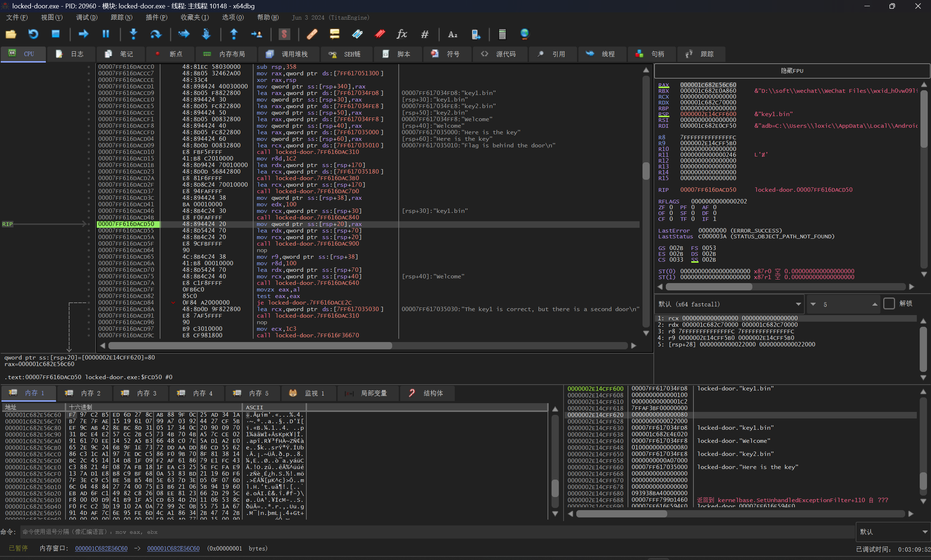Toggle the 解锁 checkbox
The width and height of the screenshot is (931, 560).
pos(889,303)
